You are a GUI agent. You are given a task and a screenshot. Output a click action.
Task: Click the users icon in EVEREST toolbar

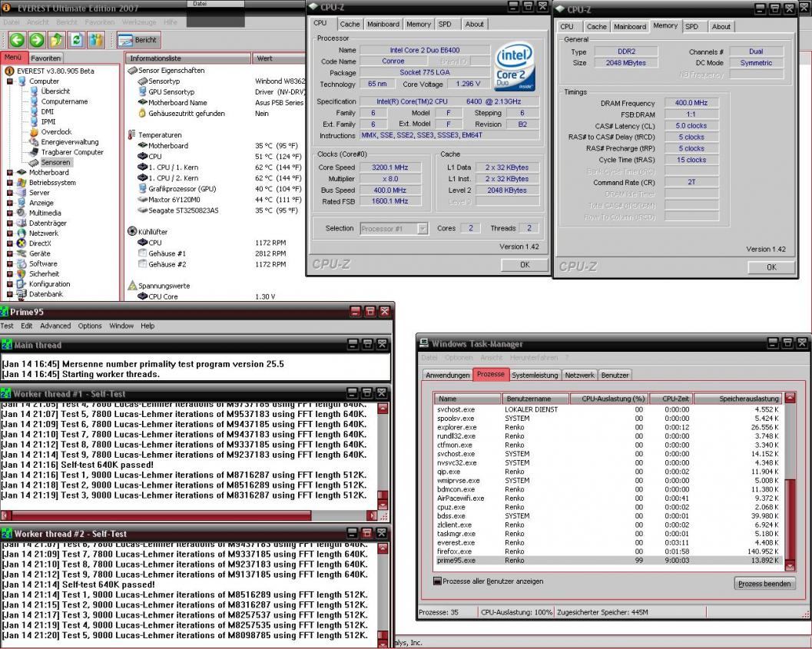[x=96, y=40]
